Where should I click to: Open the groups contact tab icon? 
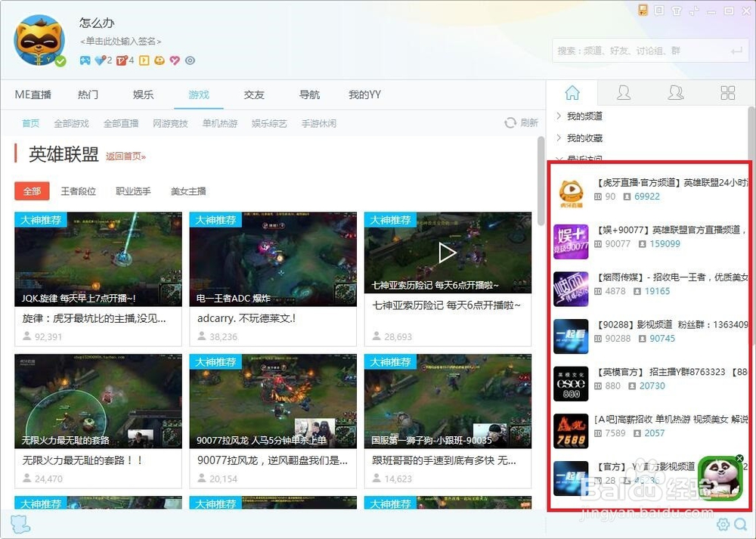675,92
